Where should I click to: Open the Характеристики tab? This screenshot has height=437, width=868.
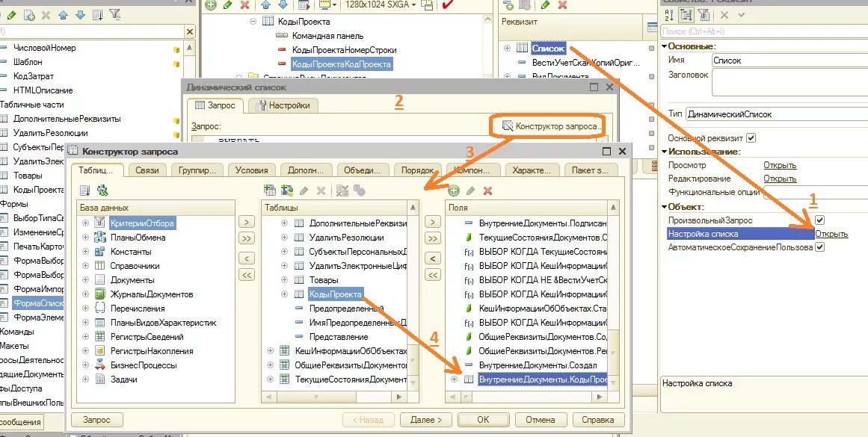point(532,170)
